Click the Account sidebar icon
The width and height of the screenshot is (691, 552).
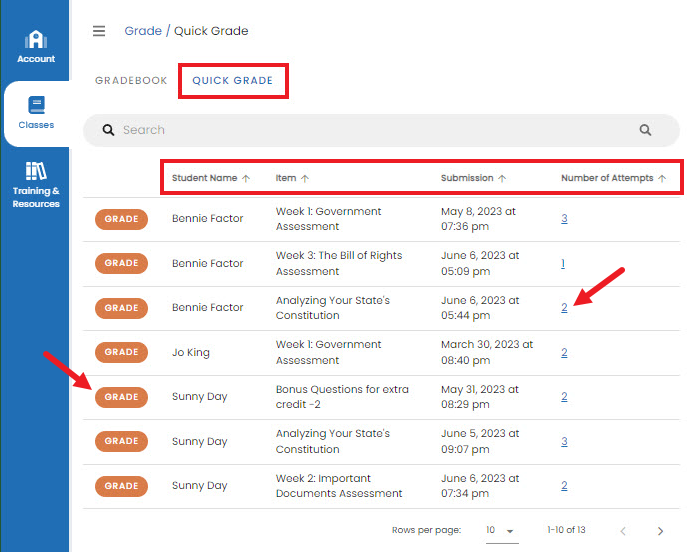[36, 47]
